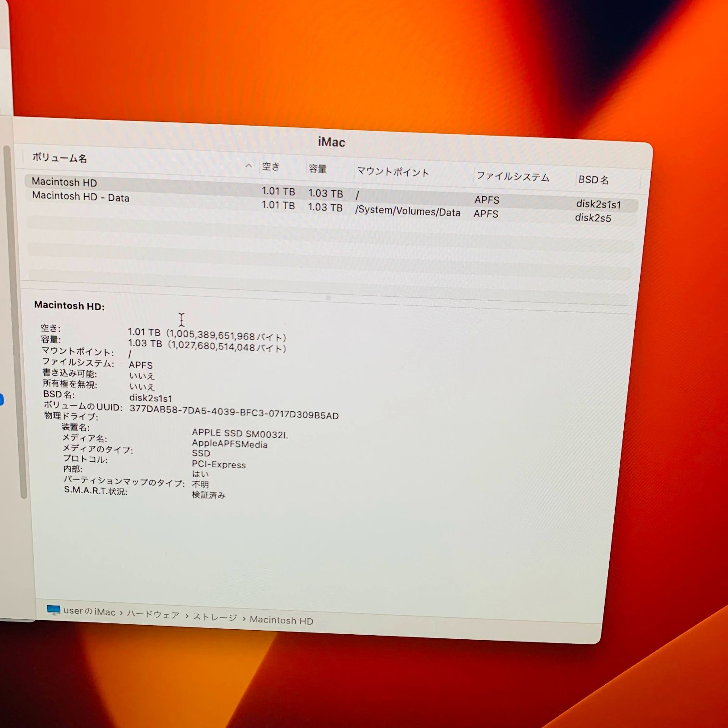Click APFS in the Macintosh HD - Data row

[x=486, y=213]
